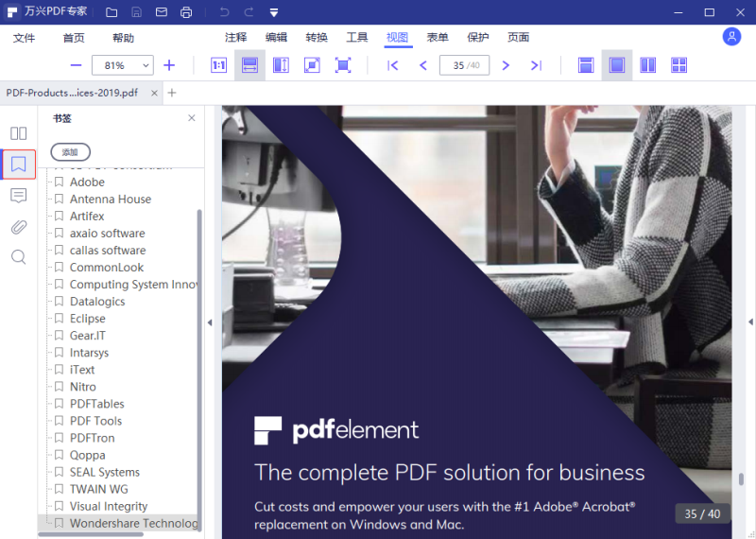The image size is (756, 539).
Task: Switch to the 编辑 tab
Action: [276, 37]
